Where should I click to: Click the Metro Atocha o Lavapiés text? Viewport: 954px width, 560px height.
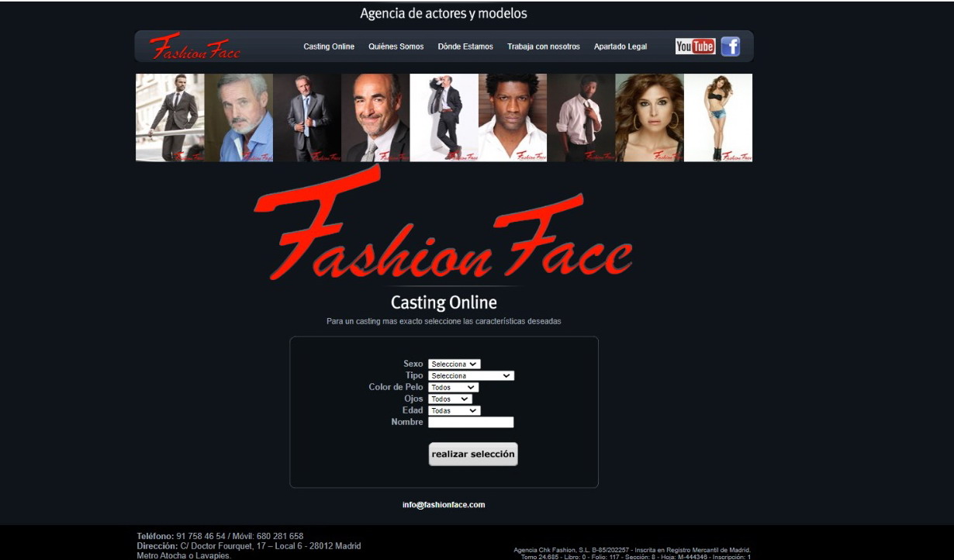(x=184, y=555)
